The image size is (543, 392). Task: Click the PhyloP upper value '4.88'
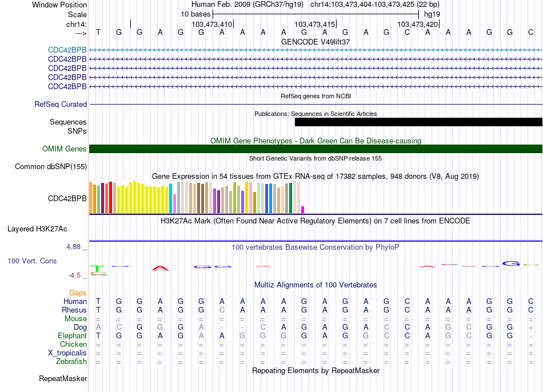click(x=73, y=246)
